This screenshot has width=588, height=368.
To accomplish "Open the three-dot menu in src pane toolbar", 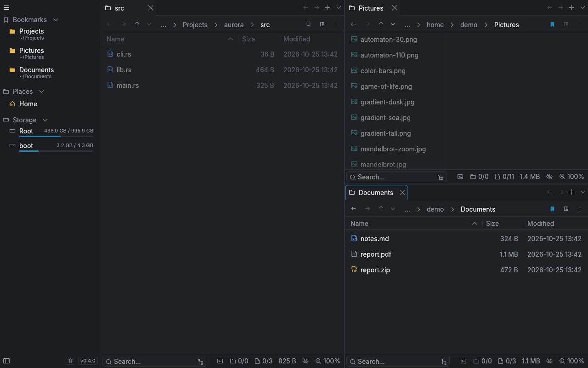I will tap(336, 24).
